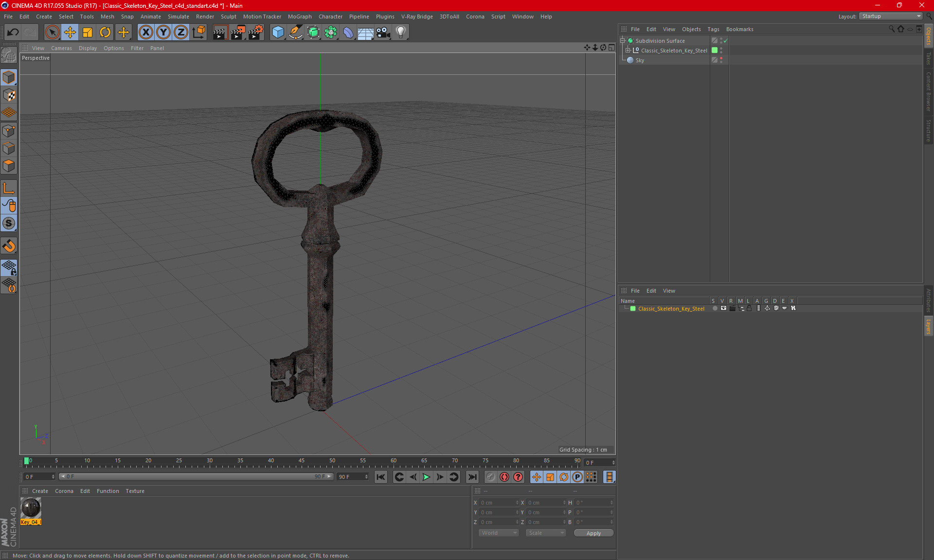Open the Sculpt menu
The image size is (934, 560).
(x=228, y=17)
